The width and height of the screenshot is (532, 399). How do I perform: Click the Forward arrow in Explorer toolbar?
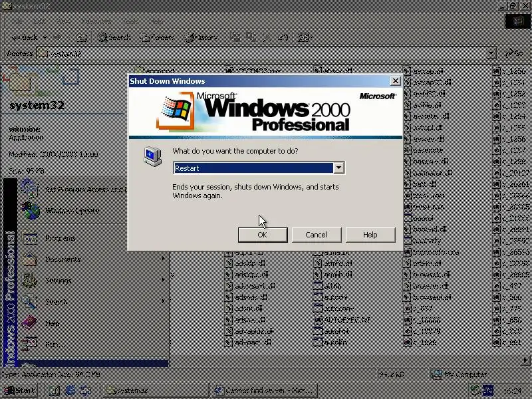coord(57,37)
